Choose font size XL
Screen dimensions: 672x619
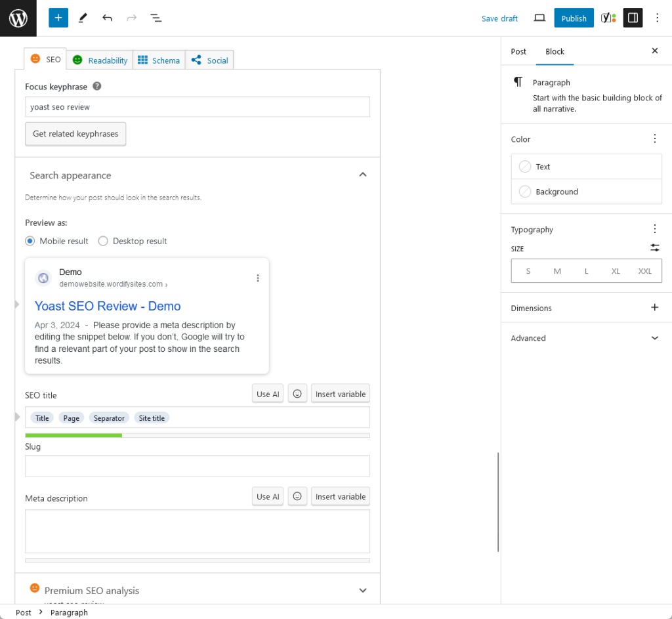click(x=616, y=271)
